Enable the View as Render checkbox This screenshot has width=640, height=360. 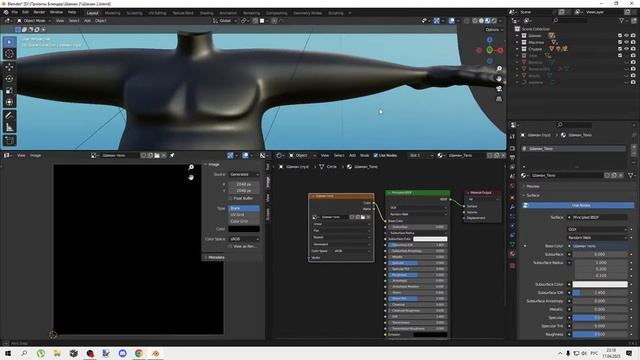[x=230, y=247]
